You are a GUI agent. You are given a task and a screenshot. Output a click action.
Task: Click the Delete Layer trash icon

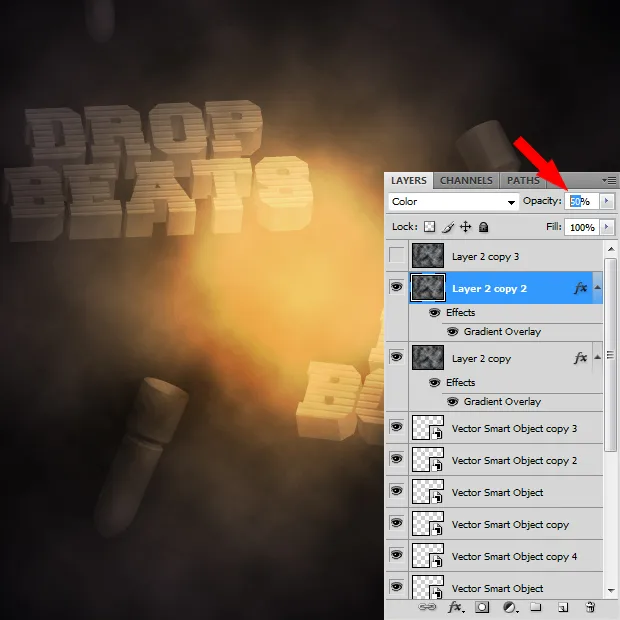pos(590,607)
